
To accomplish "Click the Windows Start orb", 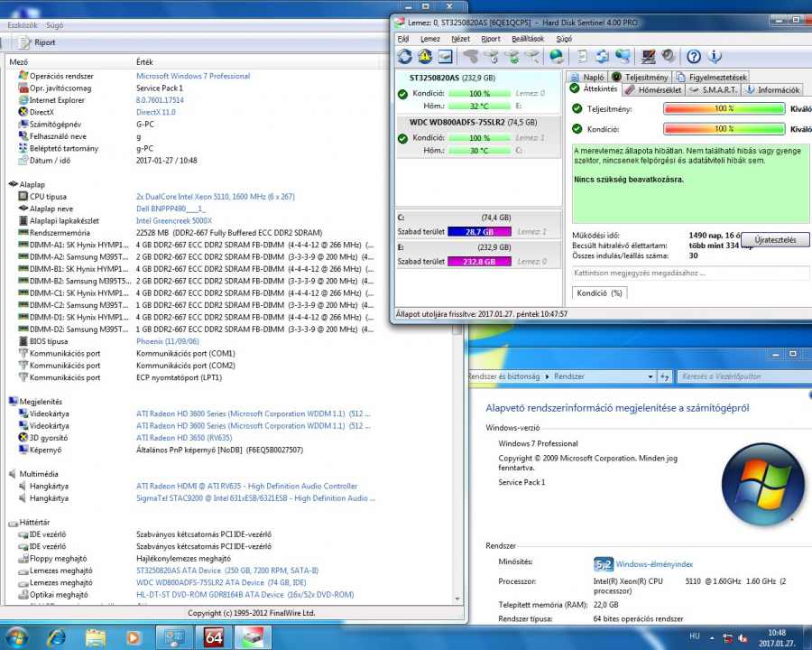I will (x=16, y=637).
